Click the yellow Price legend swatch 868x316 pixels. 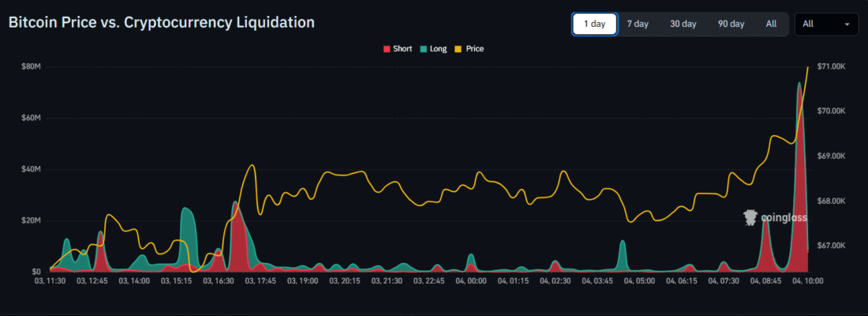tap(460, 49)
